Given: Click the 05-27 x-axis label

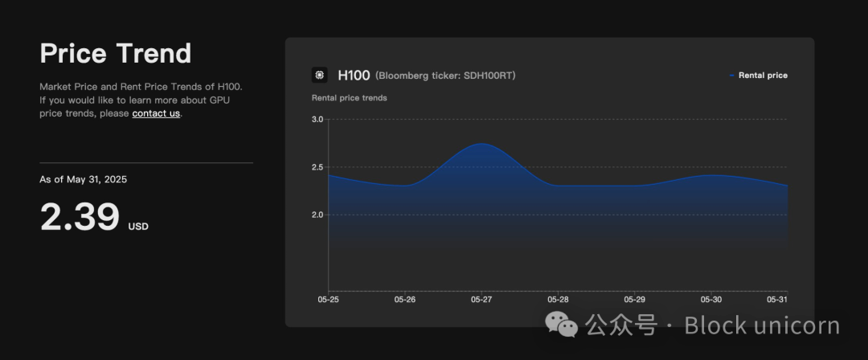Looking at the screenshot, I should click(x=481, y=300).
